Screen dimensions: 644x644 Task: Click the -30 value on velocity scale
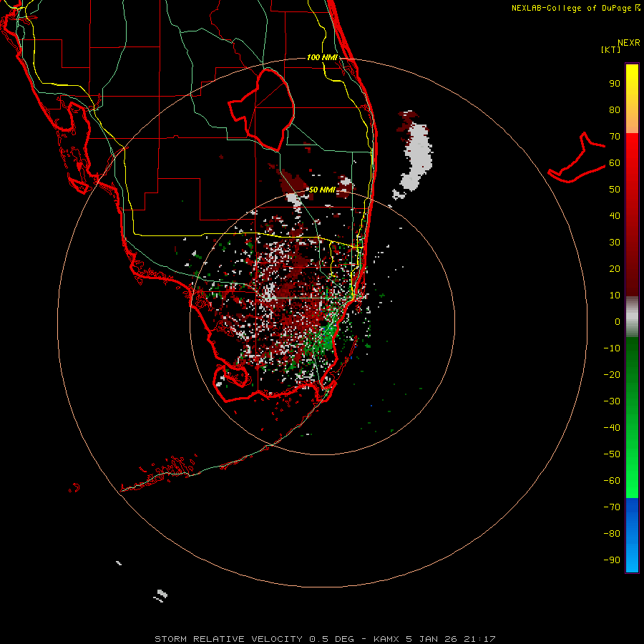coord(612,401)
